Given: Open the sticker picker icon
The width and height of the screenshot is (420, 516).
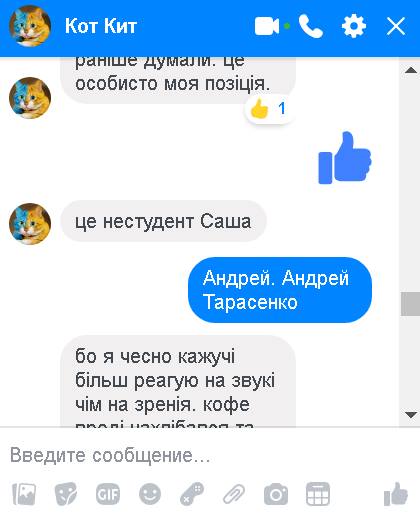Looking at the screenshot, I should [x=66, y=494].
